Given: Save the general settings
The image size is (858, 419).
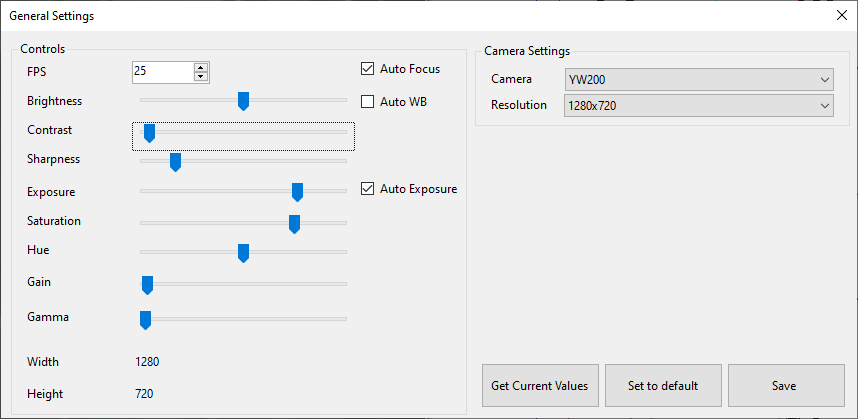Looking at the screenshot, I should point(784,386).
